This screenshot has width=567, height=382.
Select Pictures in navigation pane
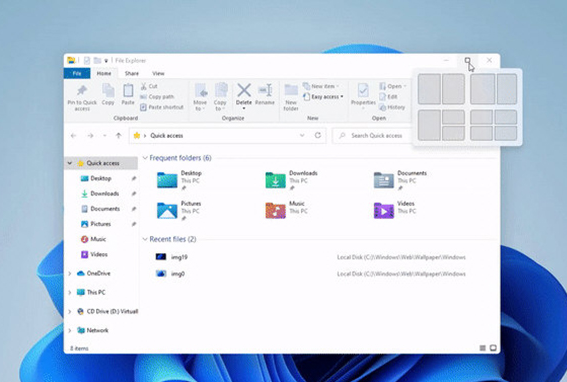tap(101, 224)
